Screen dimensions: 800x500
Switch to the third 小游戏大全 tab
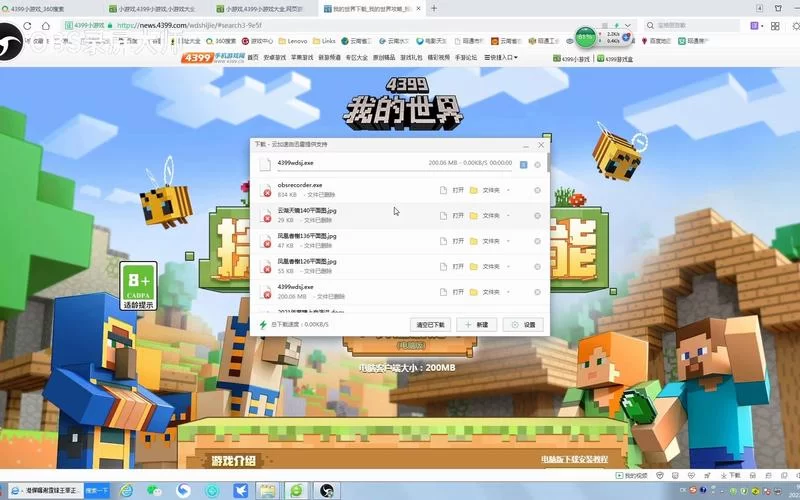264,9
